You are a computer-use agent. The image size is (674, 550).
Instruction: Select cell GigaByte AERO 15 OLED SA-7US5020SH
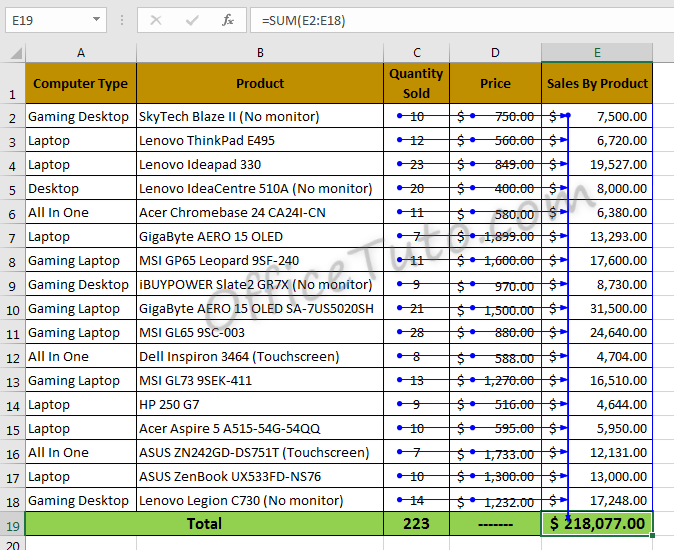pyautogui.click(x=260, y=309)
